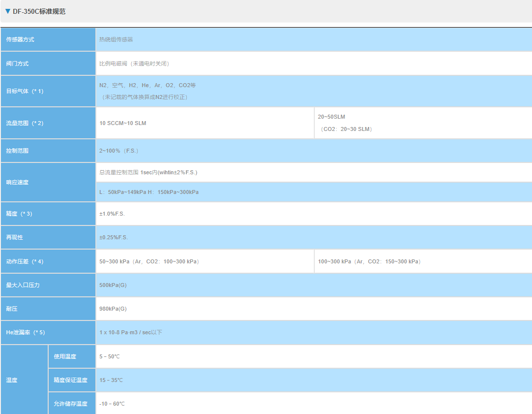Viewport: 532px width, 414px height.
Task: Select the 使用温度 sub-header
Action: 72,356
